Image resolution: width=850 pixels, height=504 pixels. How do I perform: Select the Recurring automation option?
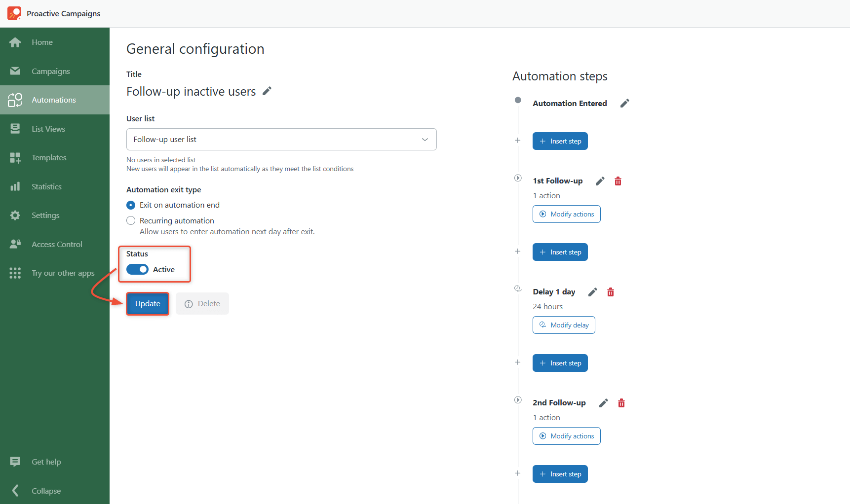131,220
